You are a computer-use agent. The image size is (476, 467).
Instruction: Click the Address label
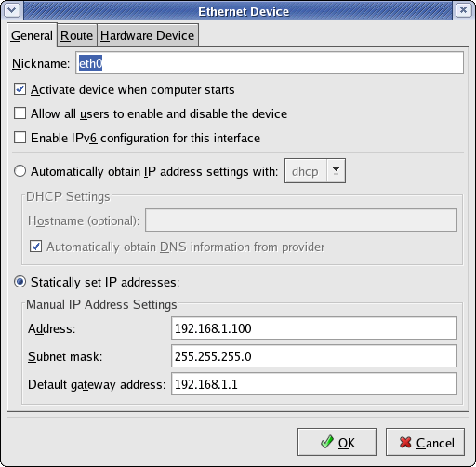coord(52,328)
